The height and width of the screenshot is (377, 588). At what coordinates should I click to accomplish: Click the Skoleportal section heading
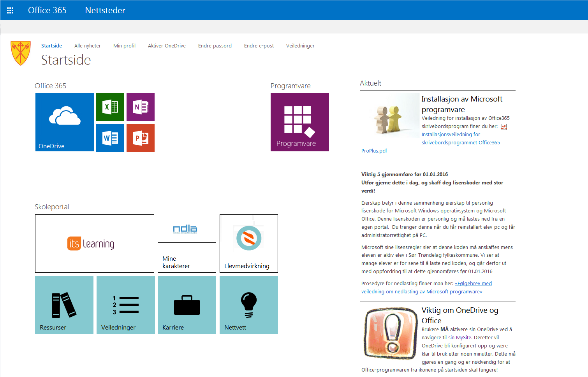point(52,207)
